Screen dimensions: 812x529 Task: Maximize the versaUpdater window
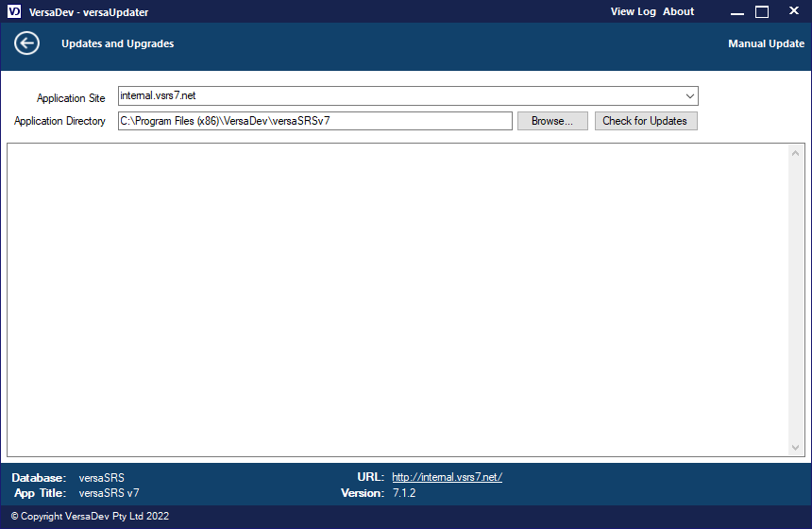(x=762, y=11)
